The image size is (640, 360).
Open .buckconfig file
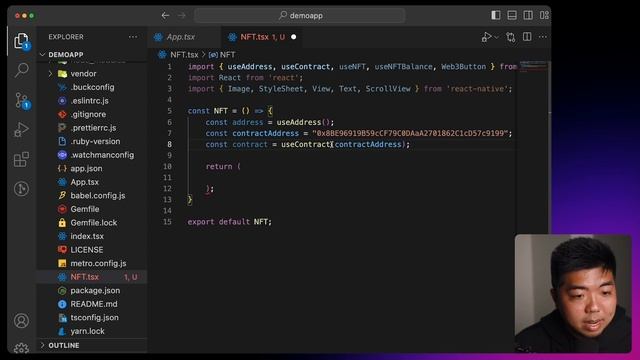[92, 87]
